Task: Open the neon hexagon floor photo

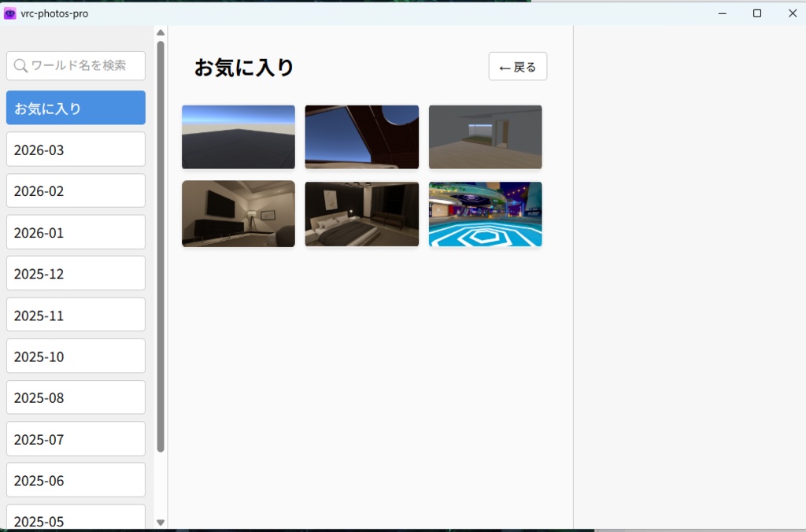Action: (485, 213)
